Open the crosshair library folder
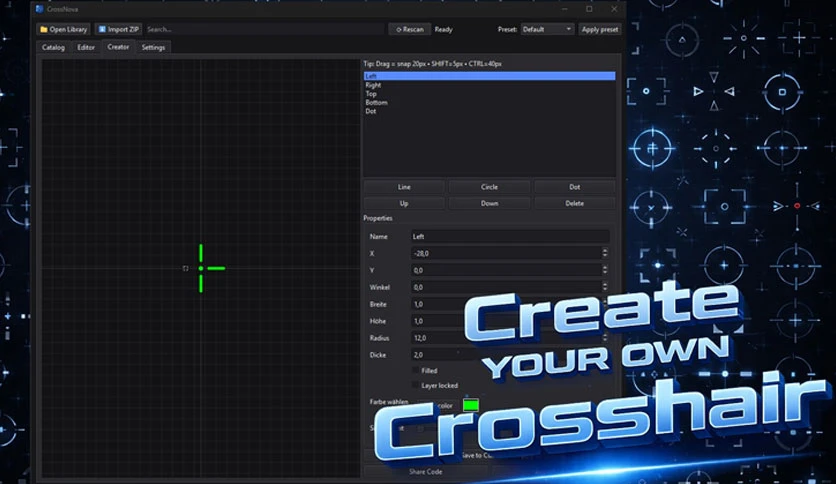 (63, 29)
